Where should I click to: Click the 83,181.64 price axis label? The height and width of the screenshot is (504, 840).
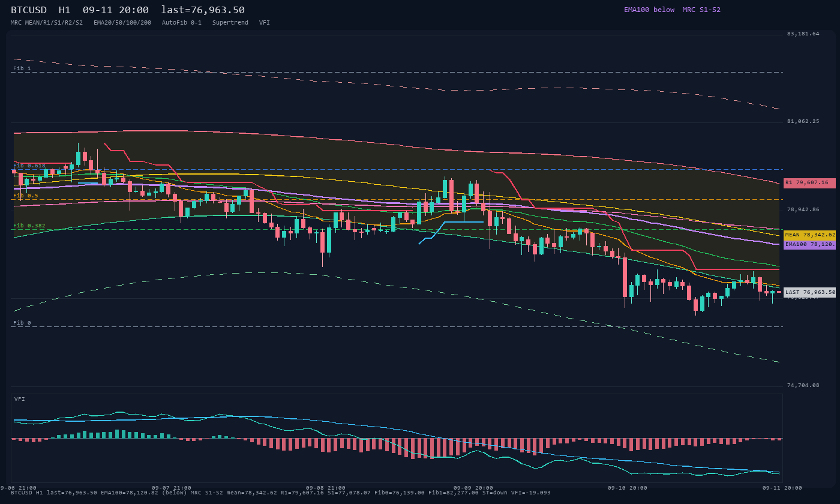coord(803,34)
